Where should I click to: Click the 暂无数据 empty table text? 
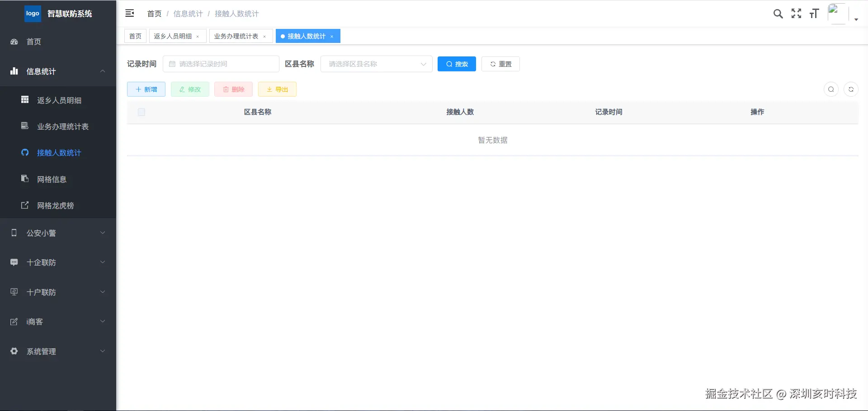(x=493, y=140)
